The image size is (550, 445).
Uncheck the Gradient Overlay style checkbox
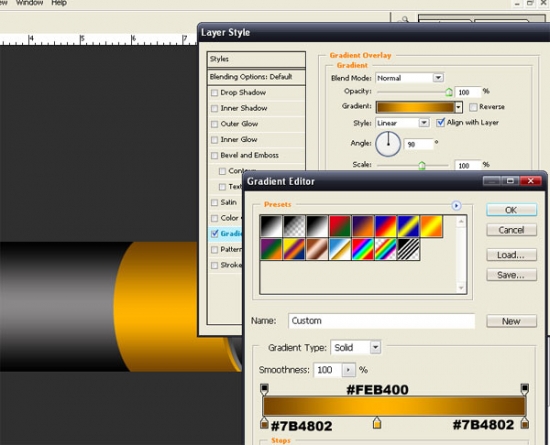point(214,234)
